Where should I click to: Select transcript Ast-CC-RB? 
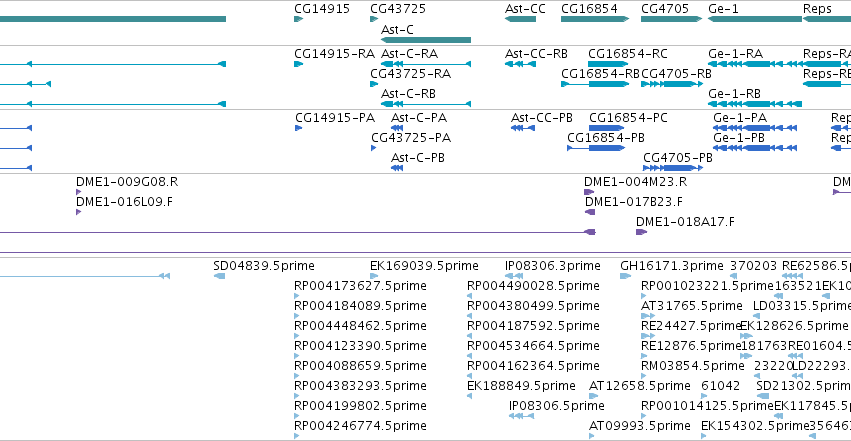pos(536,54)
